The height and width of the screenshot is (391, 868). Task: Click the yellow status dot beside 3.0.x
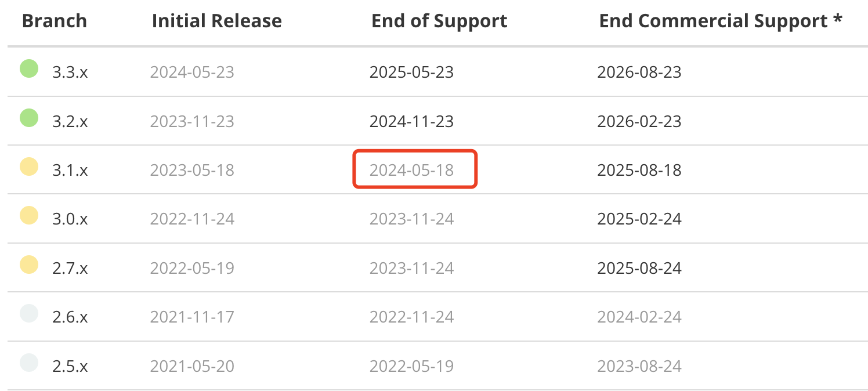[29, 216]
